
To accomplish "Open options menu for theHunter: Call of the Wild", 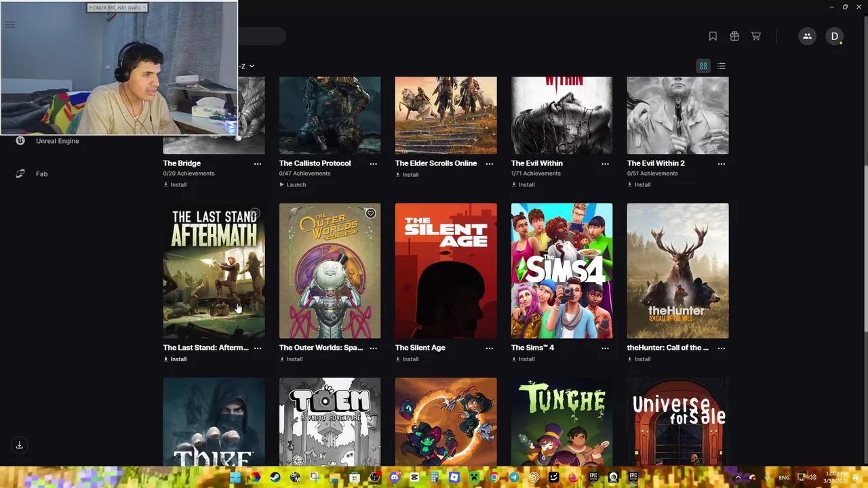I will (722, 348).
